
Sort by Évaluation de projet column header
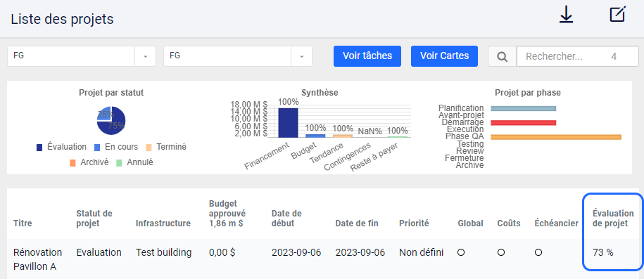pos(613,219)
